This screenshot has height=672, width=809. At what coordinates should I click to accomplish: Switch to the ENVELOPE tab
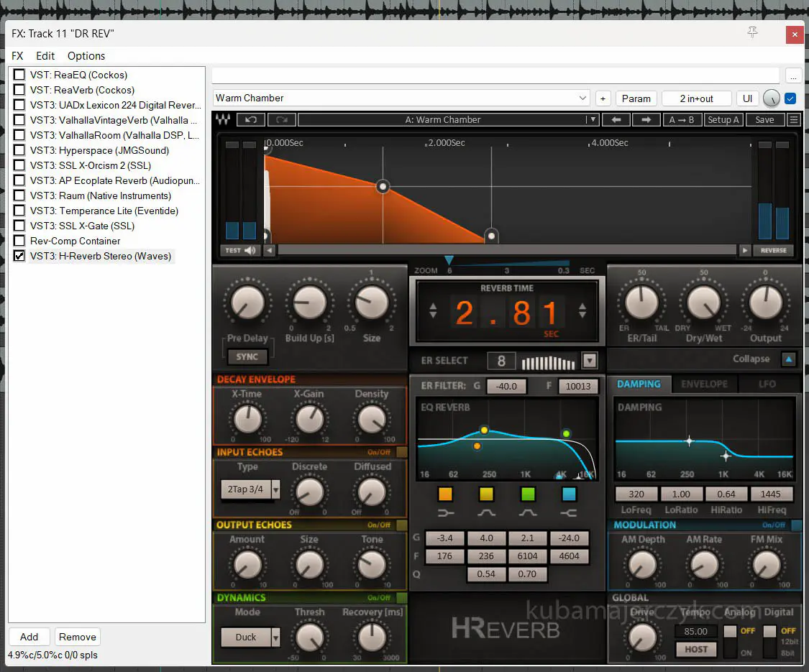click(x=704, y=384)
